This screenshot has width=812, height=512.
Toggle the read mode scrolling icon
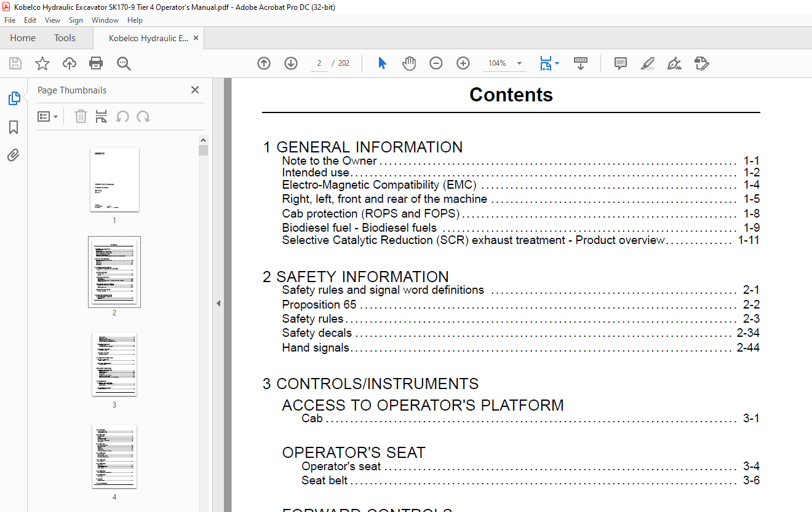pyautogui.click(x=581, y=63)
